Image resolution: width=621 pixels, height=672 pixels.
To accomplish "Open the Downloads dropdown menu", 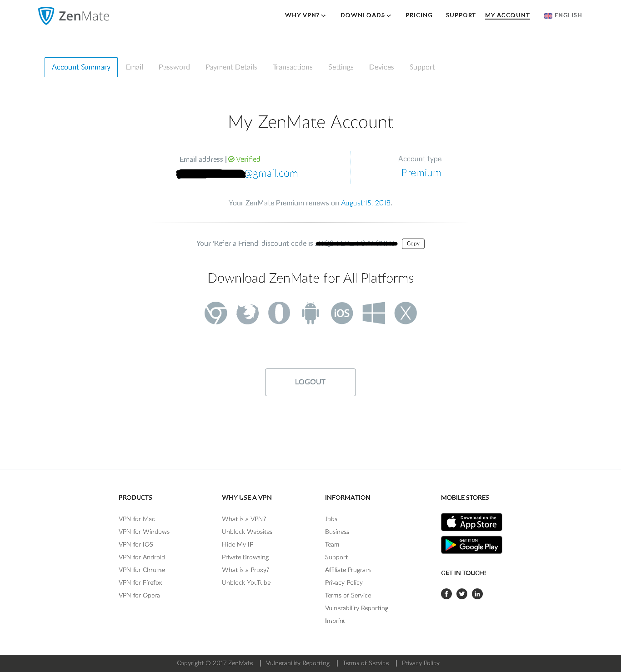I will point(366,15).
